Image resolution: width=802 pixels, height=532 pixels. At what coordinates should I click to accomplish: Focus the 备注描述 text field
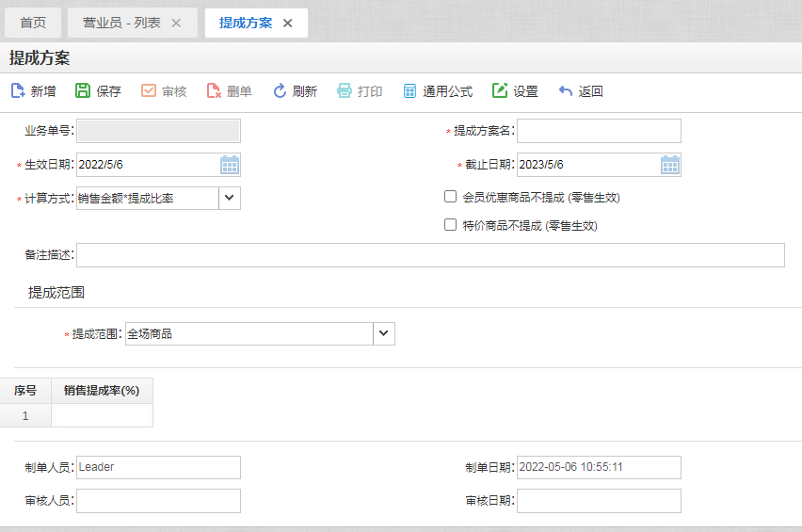point(431,255)
